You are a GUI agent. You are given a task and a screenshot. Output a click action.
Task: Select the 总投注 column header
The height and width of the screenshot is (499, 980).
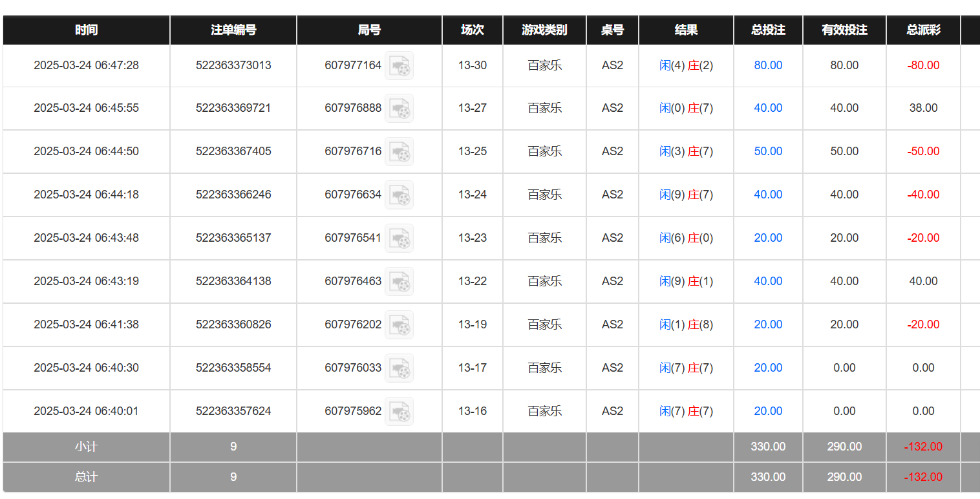(x=768, y=30)
